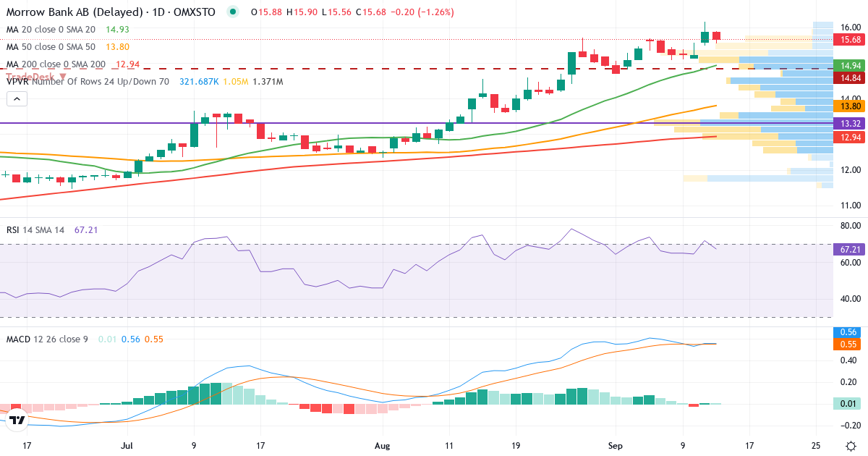The image size is (868, 456).
Task: Click the L15.56 low value in header
Action: (335, 12)
